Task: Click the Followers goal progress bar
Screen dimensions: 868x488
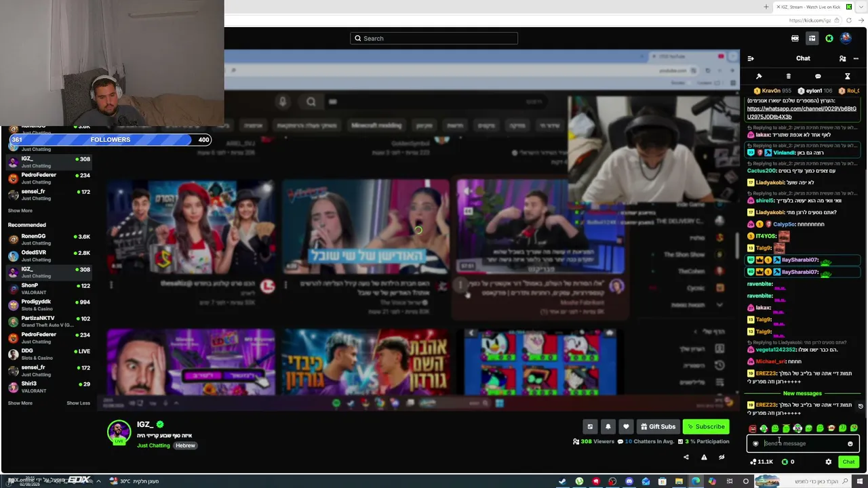Action: (110, 140)
